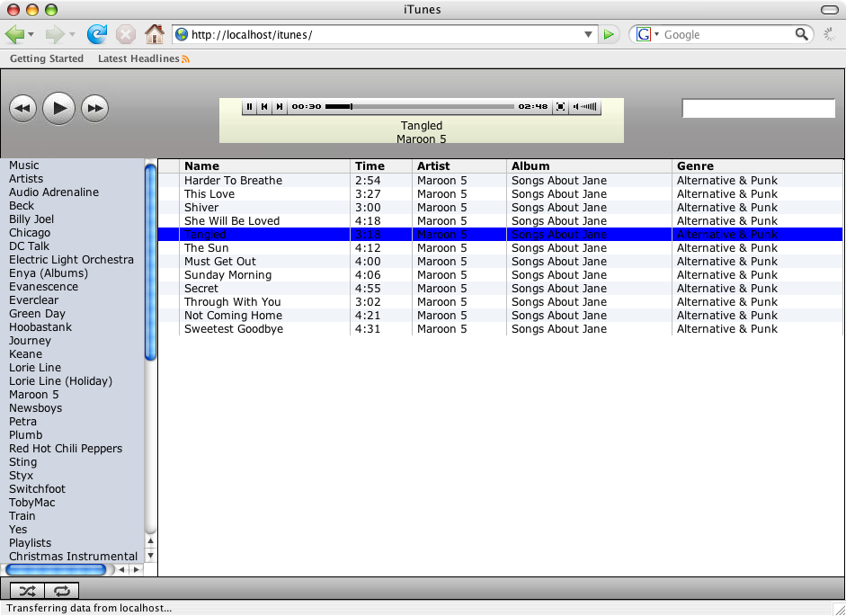The image size is (846, 616).
Task: Go to Home page icon
Action: tap(155, 34)
